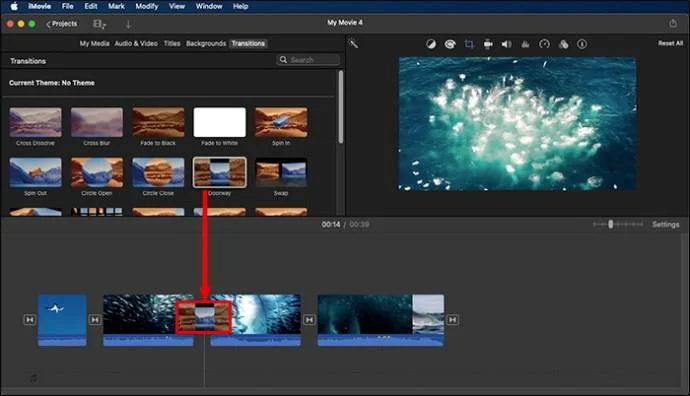Click the search magnifier icon
690x396 pixels.
(x=283, y=59)
